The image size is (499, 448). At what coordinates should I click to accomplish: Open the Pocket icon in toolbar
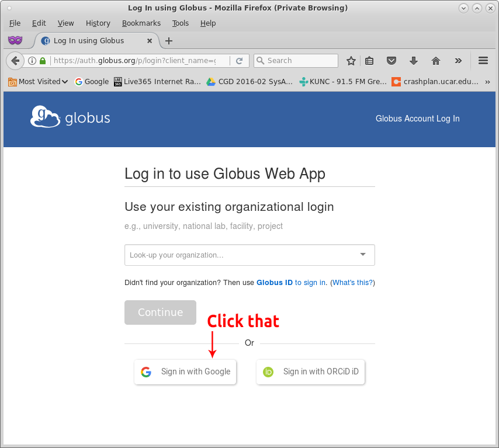click(392, 61)
